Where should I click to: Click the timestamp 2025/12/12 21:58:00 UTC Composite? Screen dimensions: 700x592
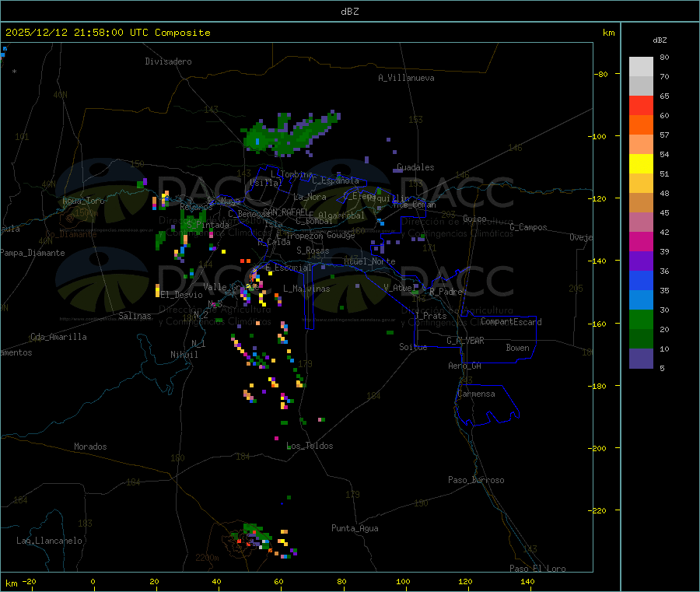click(x=107, y=33)
